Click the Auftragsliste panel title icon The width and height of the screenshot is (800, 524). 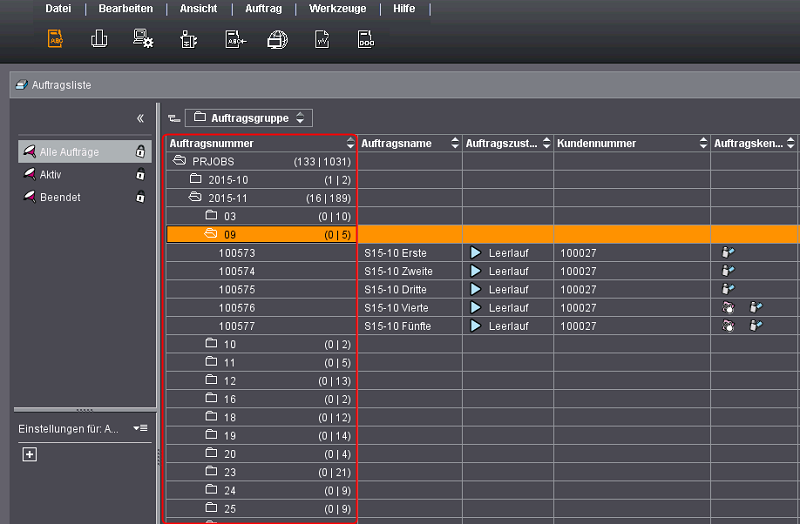pos(21,85)
